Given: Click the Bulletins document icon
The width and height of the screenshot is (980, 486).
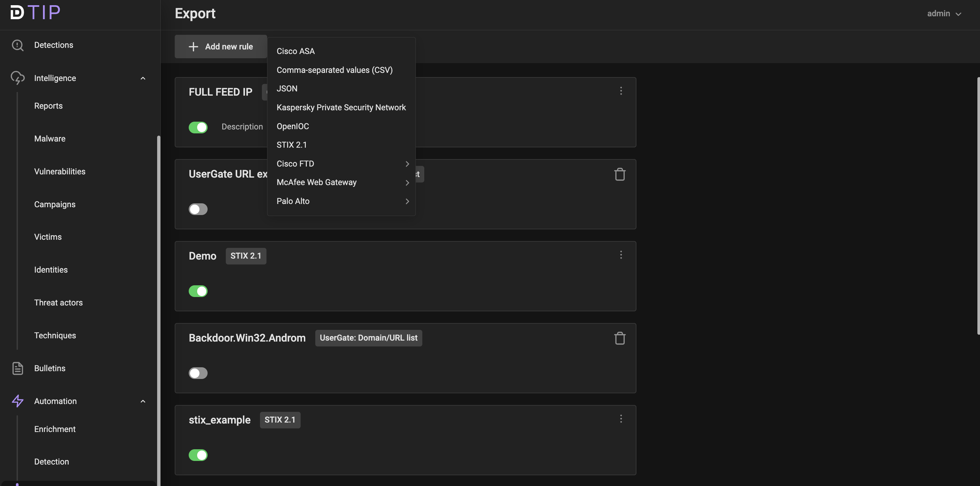Looking at the screenshot, I should tap(18, 368).
